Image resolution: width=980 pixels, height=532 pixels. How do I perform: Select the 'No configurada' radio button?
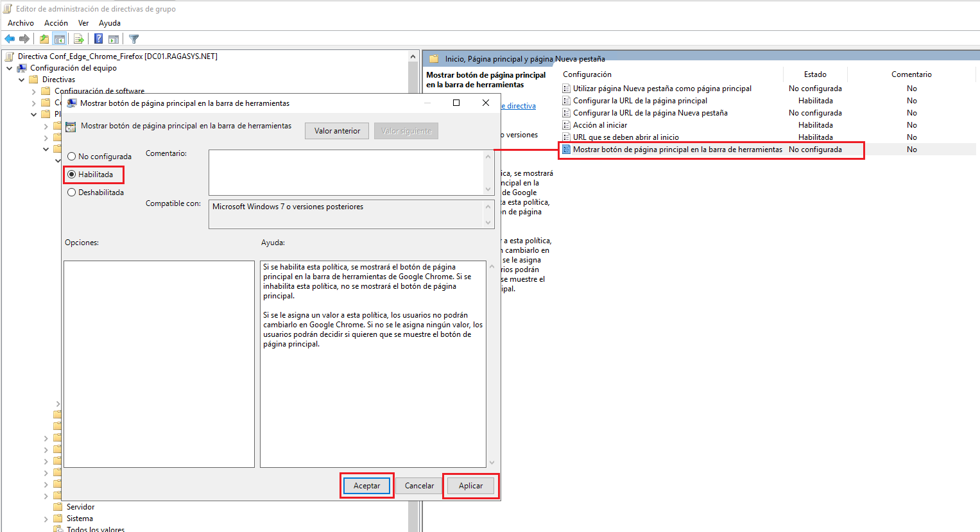(x=71, y=156)
